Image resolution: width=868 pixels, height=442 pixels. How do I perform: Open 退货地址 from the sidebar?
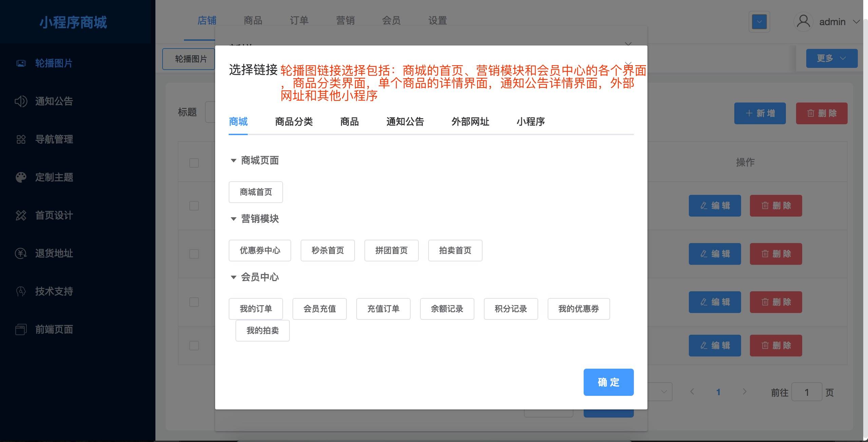[53, 254]
